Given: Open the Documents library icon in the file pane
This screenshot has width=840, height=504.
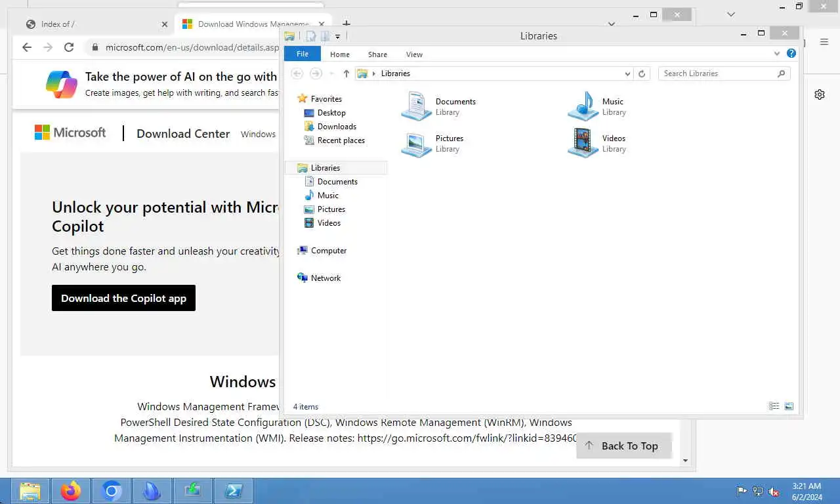Looking at the screenshot, I should tap(416, 106).
